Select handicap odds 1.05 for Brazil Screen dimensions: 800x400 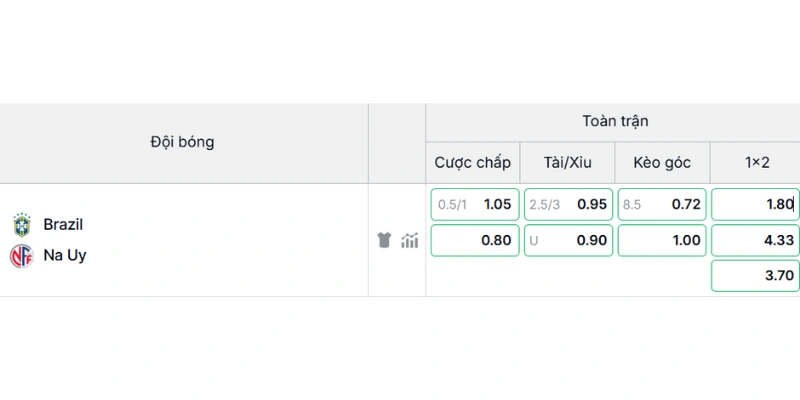click(474, 205)
